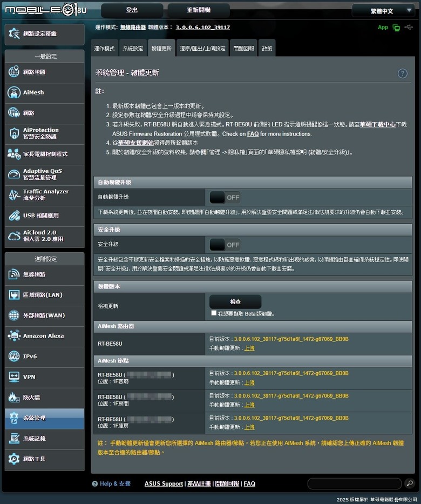Switch to 運作模式 tab
Image resolution: width=421 pixels, height=504 pixels.
tap(104, 48)
